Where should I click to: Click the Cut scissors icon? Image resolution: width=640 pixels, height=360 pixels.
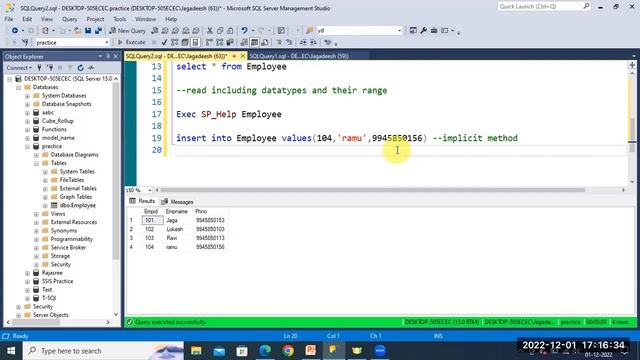click(x=210, y=31)
